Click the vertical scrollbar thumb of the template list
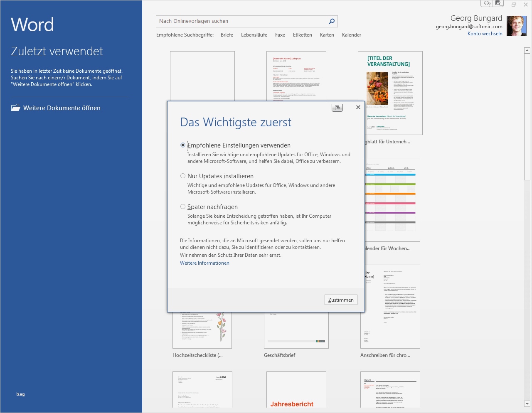 coord(527,117)
